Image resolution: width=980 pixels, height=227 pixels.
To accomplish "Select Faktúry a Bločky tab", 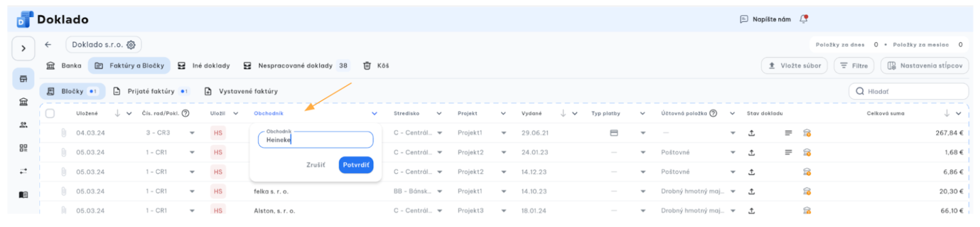I will [x=130, y=65].
